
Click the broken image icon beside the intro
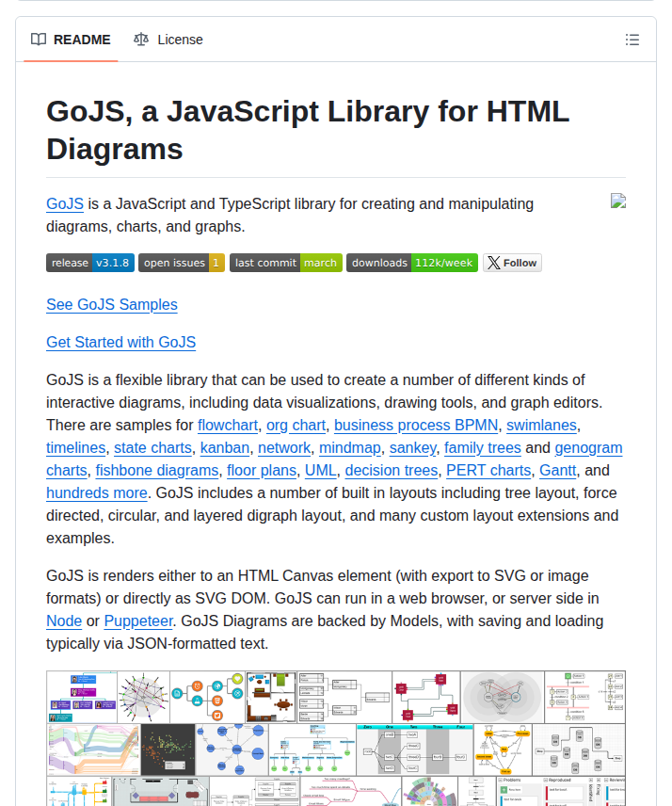(x=618, y=201)
